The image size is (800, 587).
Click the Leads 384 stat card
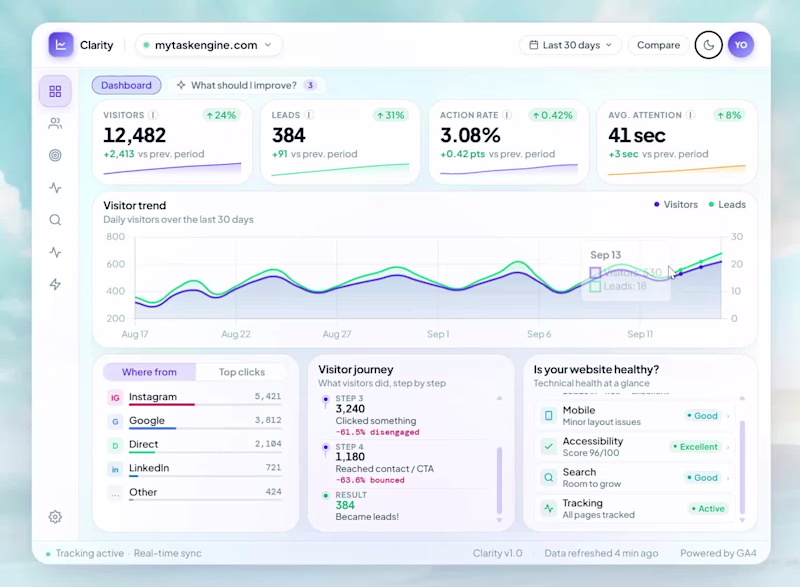point(340,142)
